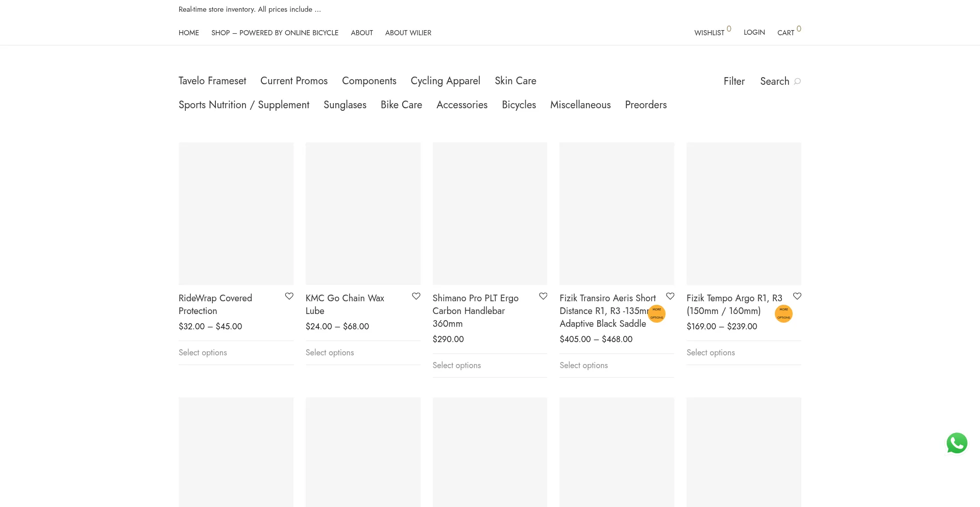Open the Shimano Pro PLT Handlebar product image
Viewport: 980px width, 507px height.
click(489, 213)
